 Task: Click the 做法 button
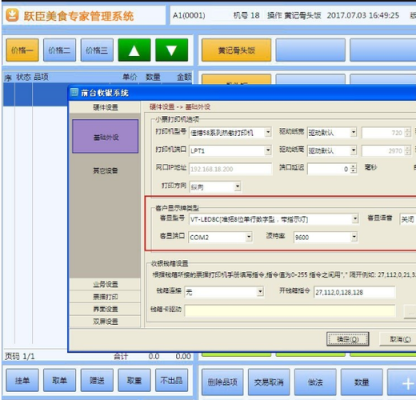315,382
